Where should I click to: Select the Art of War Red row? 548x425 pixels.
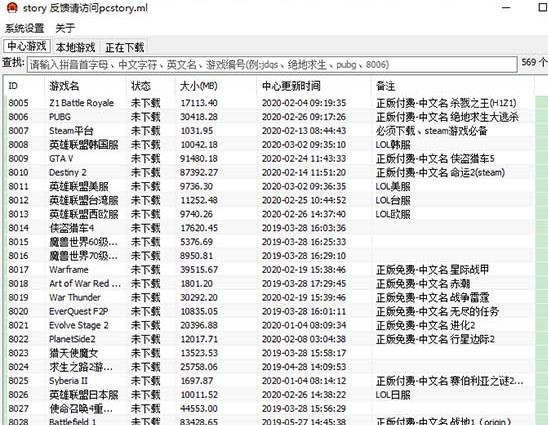pos(269,283)
